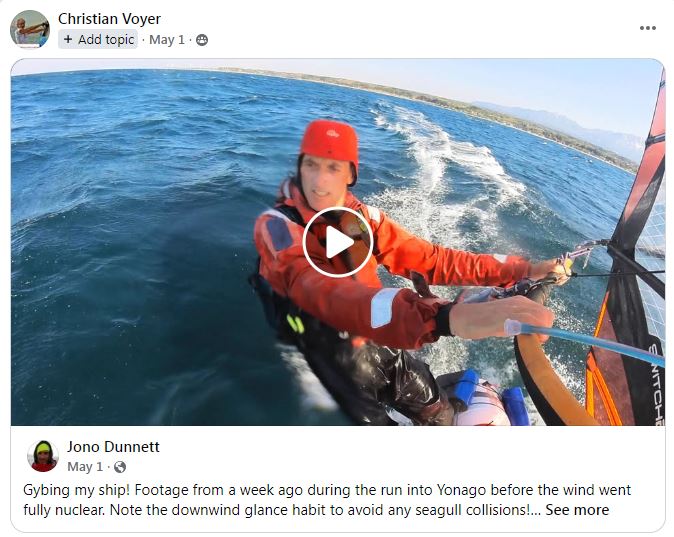This screenshot has height=537, width=674.
Task: Play the windsurfing video
Action: 337,242
